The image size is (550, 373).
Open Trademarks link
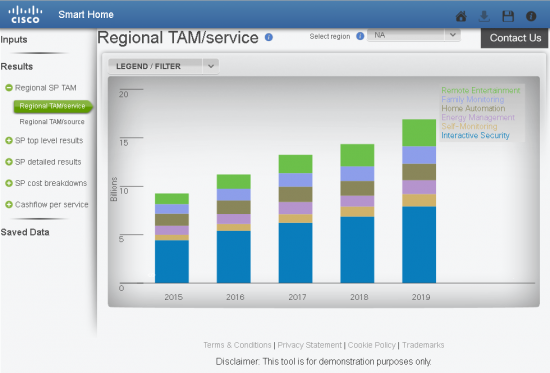423,345
